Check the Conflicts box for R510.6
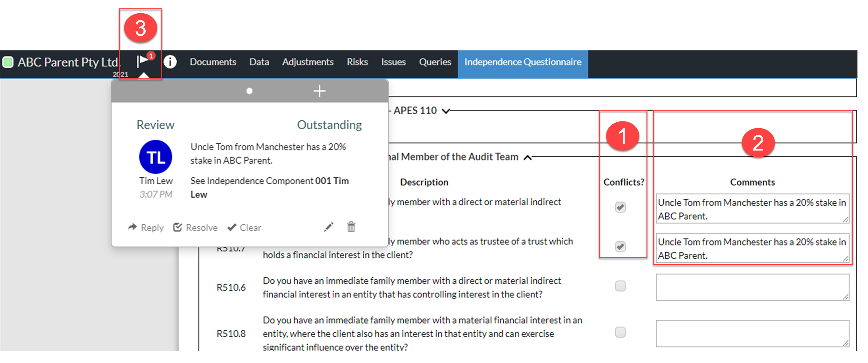The image size is (868, 363). (x=620, y=286)
